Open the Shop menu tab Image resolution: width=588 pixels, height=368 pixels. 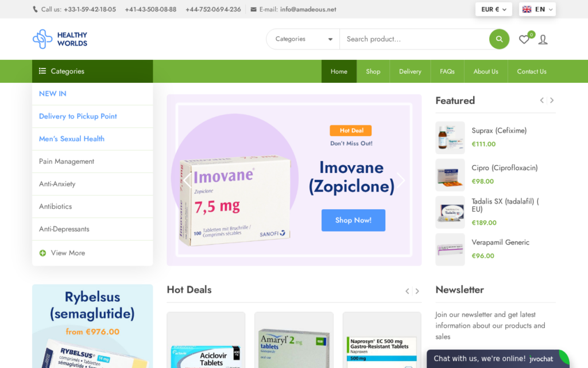[373, 71]
